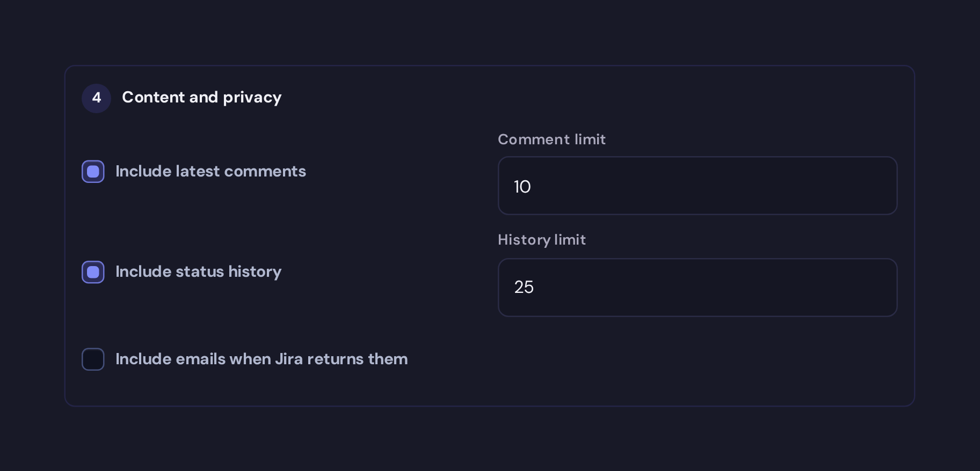This screenshot has width=980, height=471.
Task: Click the Include emails label text
Action: click(x=262, y=359)
